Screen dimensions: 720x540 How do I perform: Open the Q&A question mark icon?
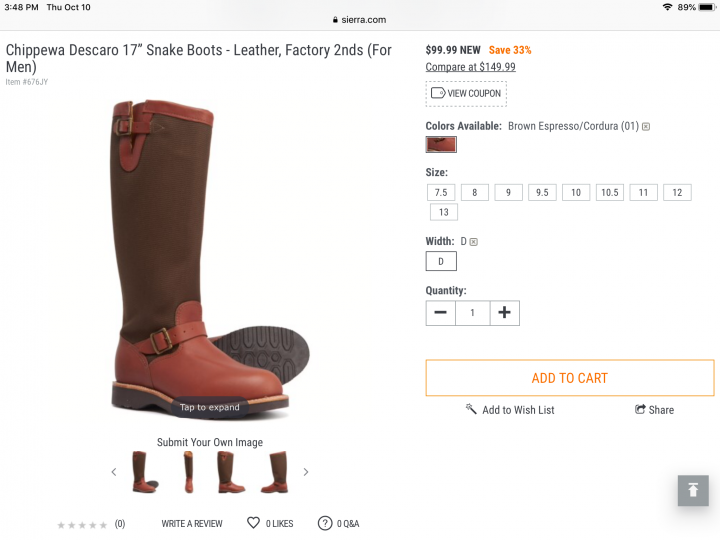(x=325, y=523)
